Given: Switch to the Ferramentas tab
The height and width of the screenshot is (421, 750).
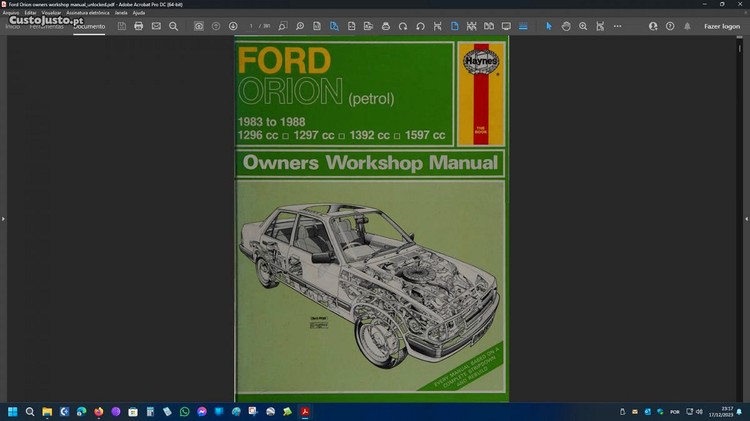Looking at the screenshot, I should pyautogui.click(x=47, y=26).
